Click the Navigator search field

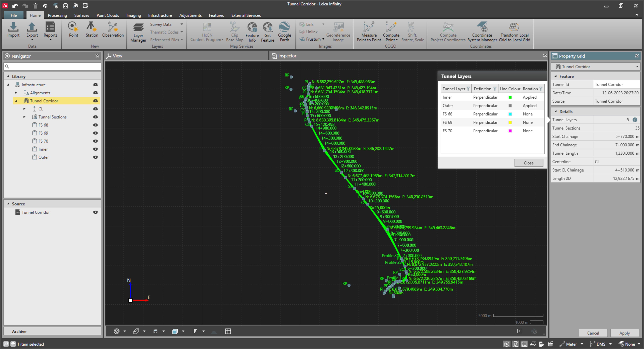click(52, 66)
